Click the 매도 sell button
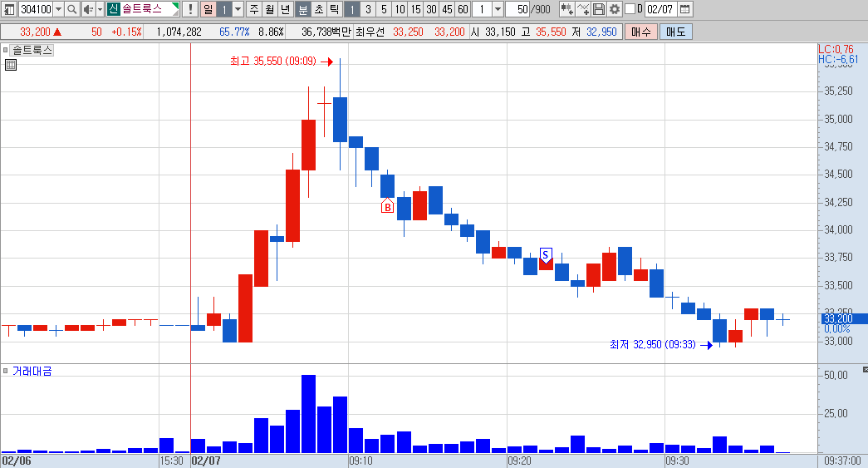Viewport: 868px width, 468px height. 675,32
